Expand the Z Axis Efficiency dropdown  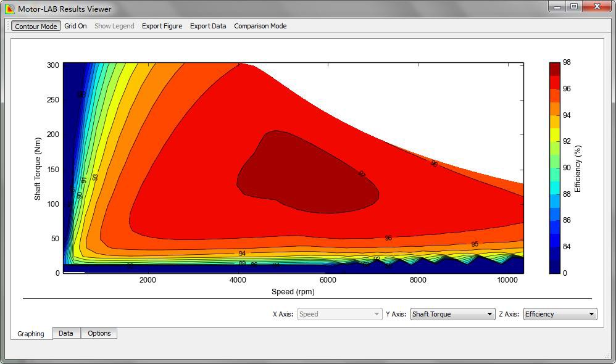(x=560, y=314)
